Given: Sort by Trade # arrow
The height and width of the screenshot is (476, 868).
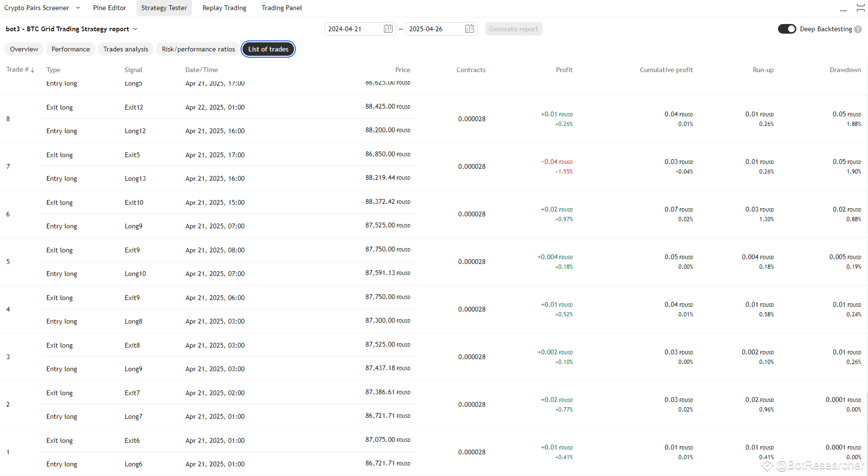Looking at the screenshot, I should click(32, 70).
